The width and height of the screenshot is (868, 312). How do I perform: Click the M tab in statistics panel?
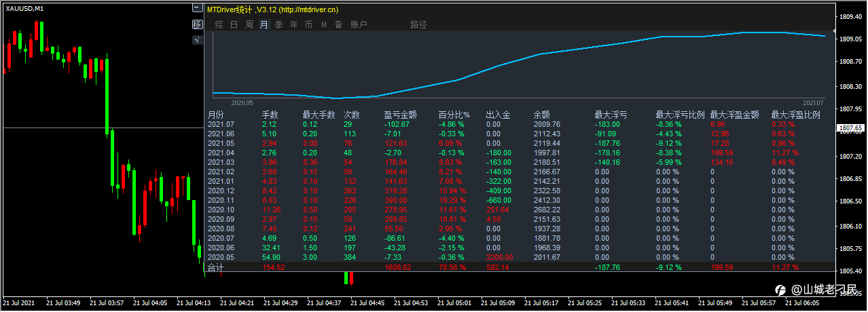click(x=324, y=24)
